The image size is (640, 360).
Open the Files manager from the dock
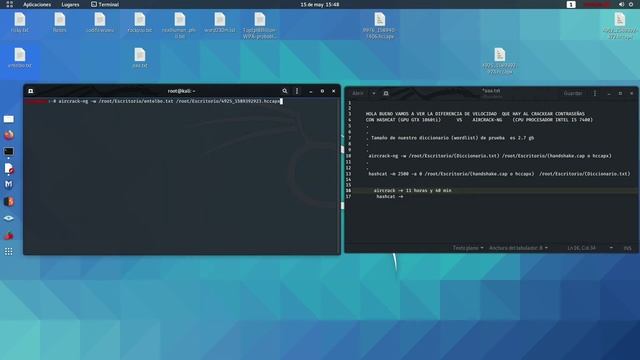point(9,119)
